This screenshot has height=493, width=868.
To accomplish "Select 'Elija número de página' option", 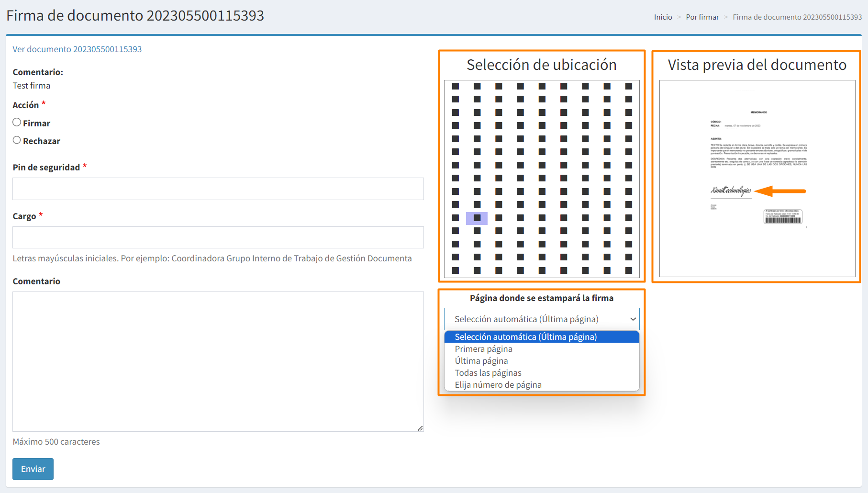I will coord(498,385).
